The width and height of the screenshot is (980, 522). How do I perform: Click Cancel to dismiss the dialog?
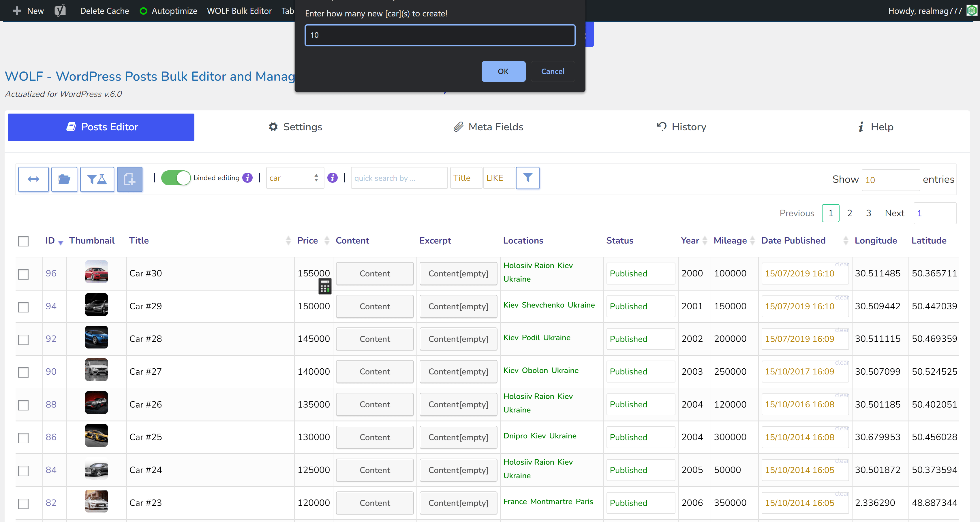pyautogui.click(x=552, y=71)
